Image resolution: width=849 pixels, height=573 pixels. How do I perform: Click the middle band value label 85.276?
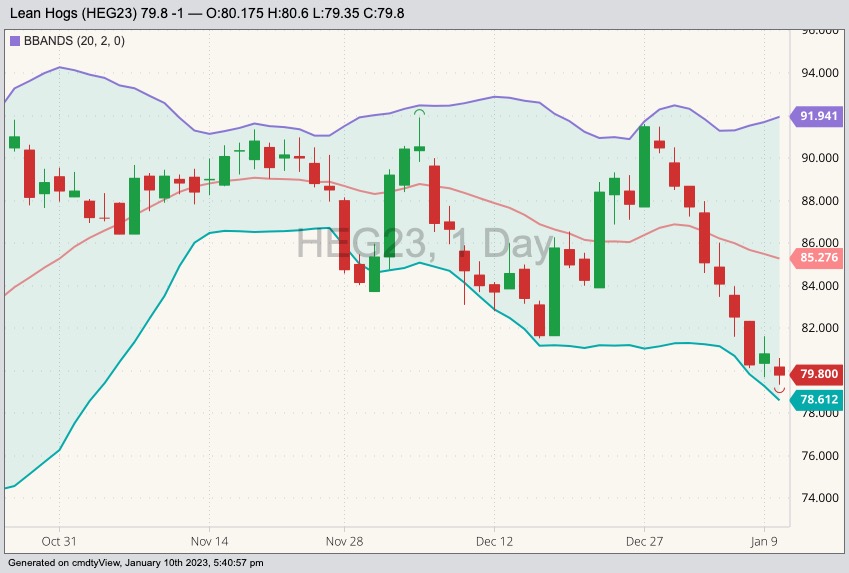pyautogui.click(x=818, y=257)
